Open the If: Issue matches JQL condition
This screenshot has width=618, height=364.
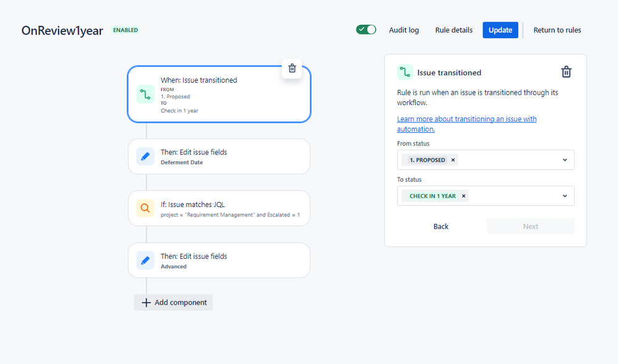pyautogui.click(x=219, y=208)
